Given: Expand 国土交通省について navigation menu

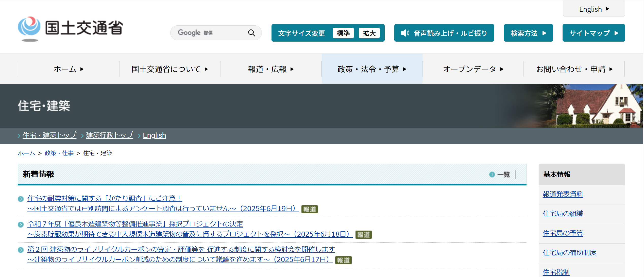Looking at the screenshot, I should tap(170, 69).
